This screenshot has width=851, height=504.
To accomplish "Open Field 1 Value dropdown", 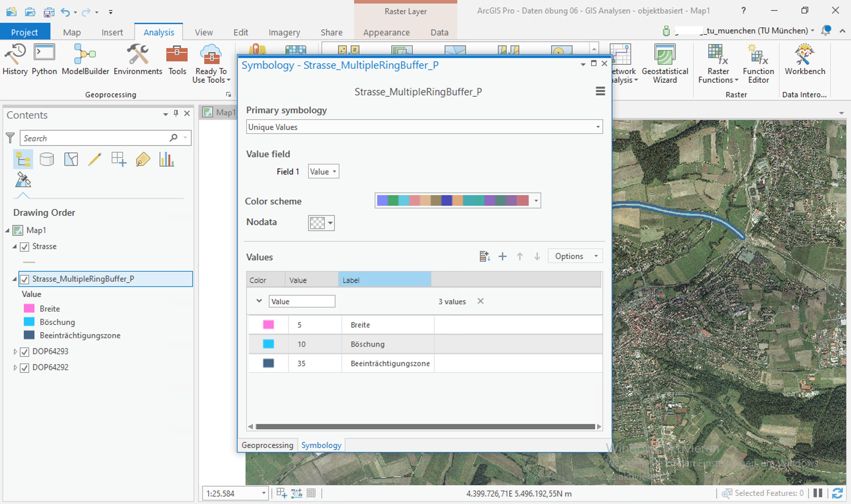I will click(x=323, y=171).
